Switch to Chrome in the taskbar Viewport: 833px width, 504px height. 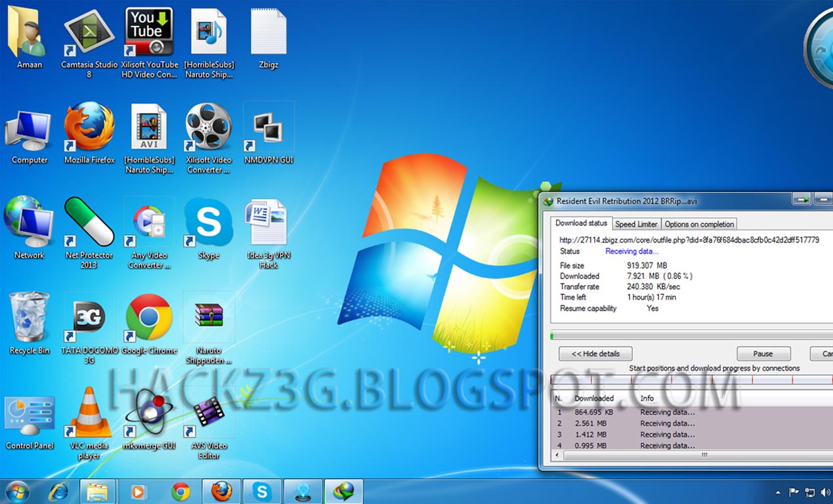(181, 492)
